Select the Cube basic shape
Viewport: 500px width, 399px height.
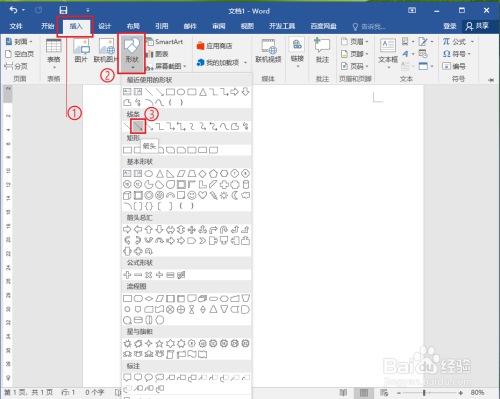[x=127, y=195]
